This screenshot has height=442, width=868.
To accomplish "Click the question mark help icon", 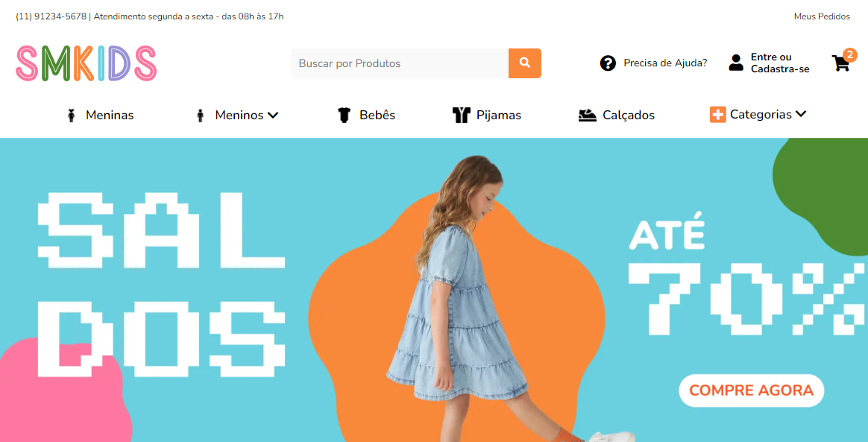I will pyautogui.click(x=608, y=63).
